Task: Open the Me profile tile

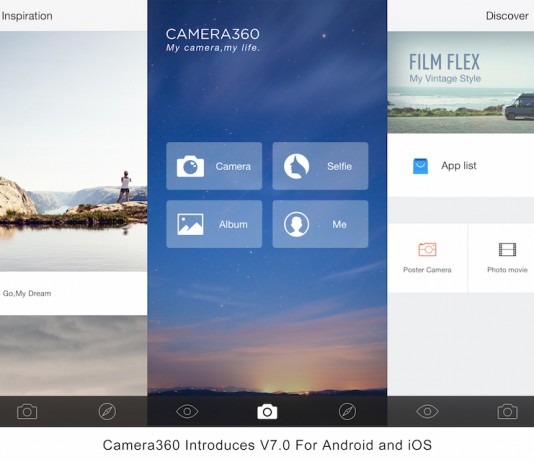Action: (x=320, y=224)
